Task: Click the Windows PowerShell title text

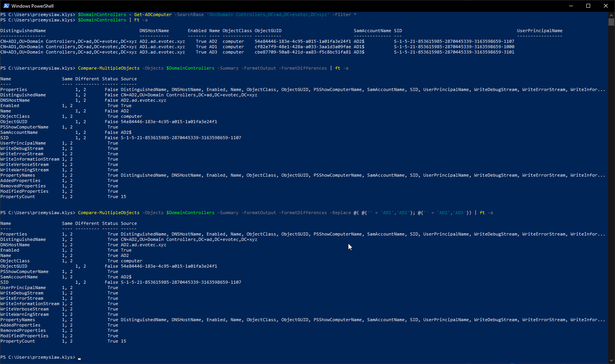Action: tap(33, 6)
